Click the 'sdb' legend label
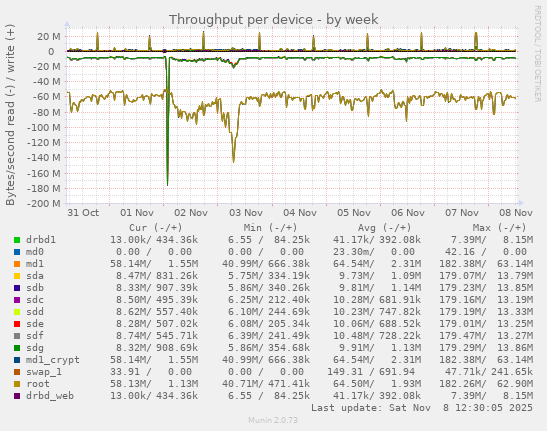Image resolution: width=547 pixels, height=431 pixels. point(35,288)
